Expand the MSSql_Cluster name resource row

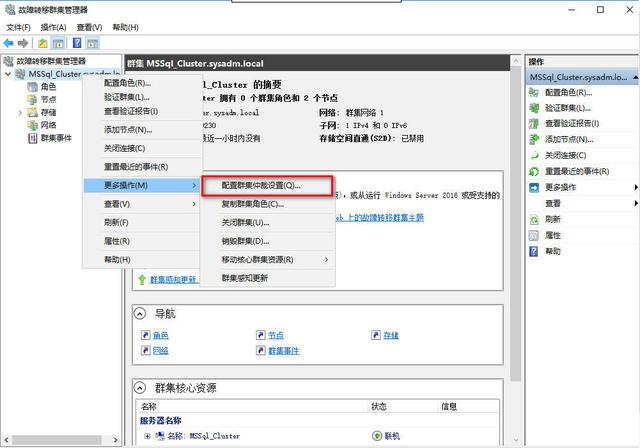pyautogui.click(x=148, y=436)
